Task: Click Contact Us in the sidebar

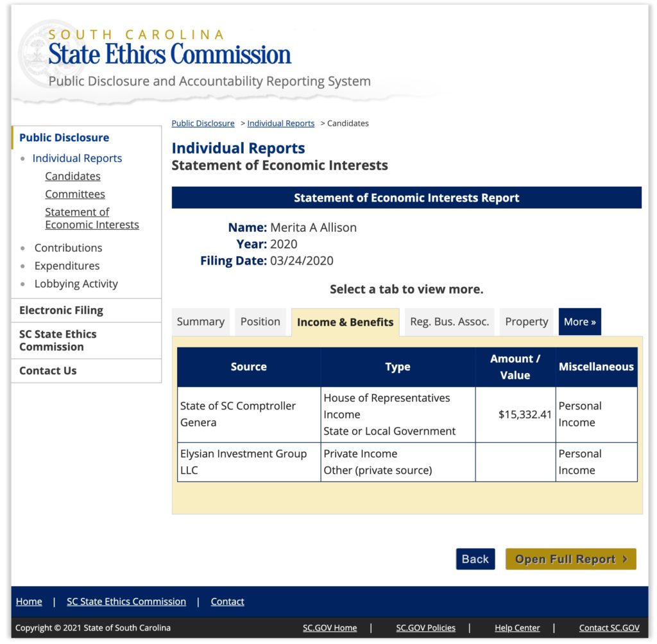Action: (47, 370)
